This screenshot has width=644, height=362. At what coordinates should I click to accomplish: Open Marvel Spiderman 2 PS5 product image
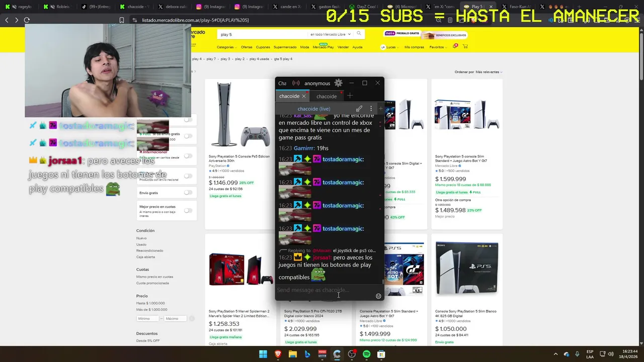pos(240,270)
